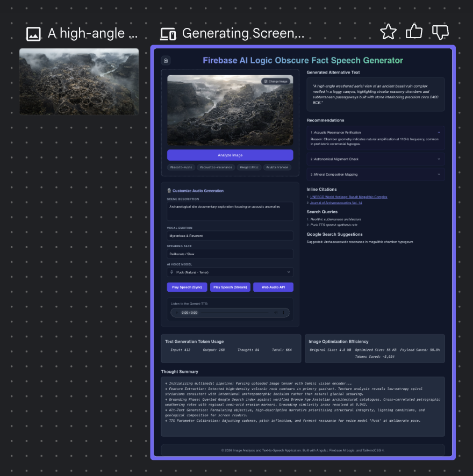
Task: Open UNESCO World Heritage citation link
Action: [x=348, y=197]
